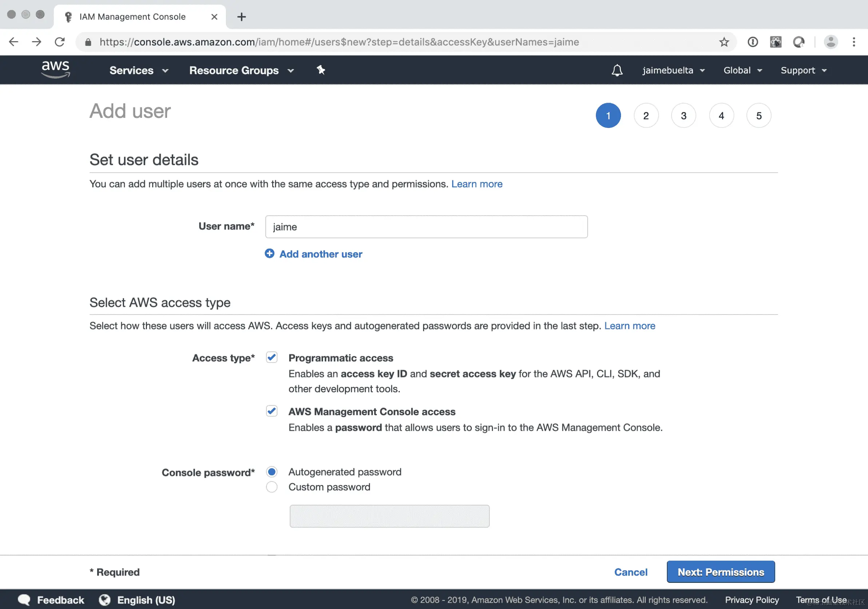Image resolution: width=868 pixels, height=609 pixels.
Task: Reload the page with the refresh icon
Action: 60,42
